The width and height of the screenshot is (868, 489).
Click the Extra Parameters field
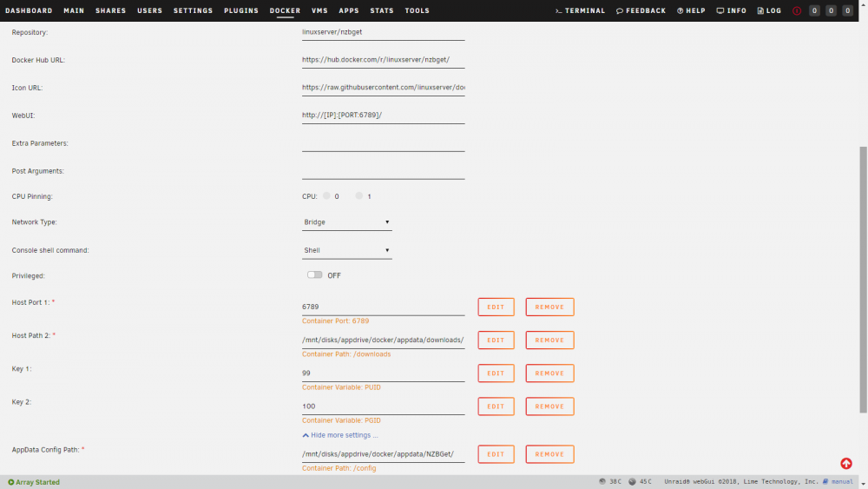383,143
